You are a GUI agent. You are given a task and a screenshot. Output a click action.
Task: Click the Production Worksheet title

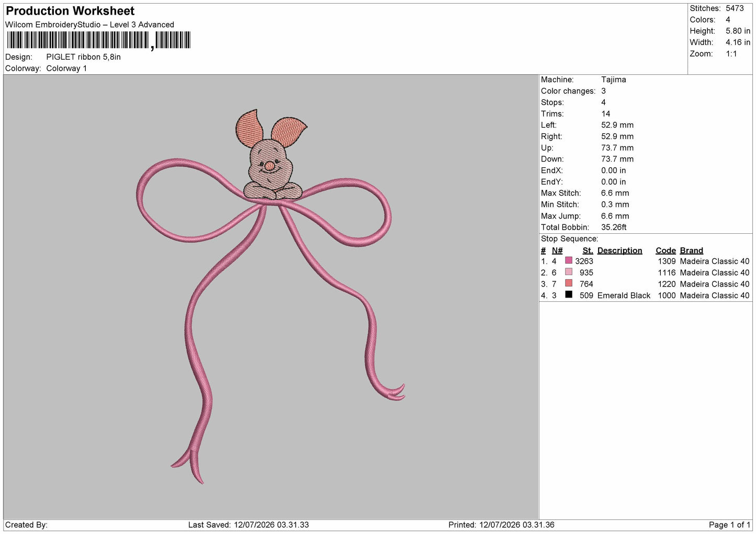pyautogui.click(x=70, y=11)
